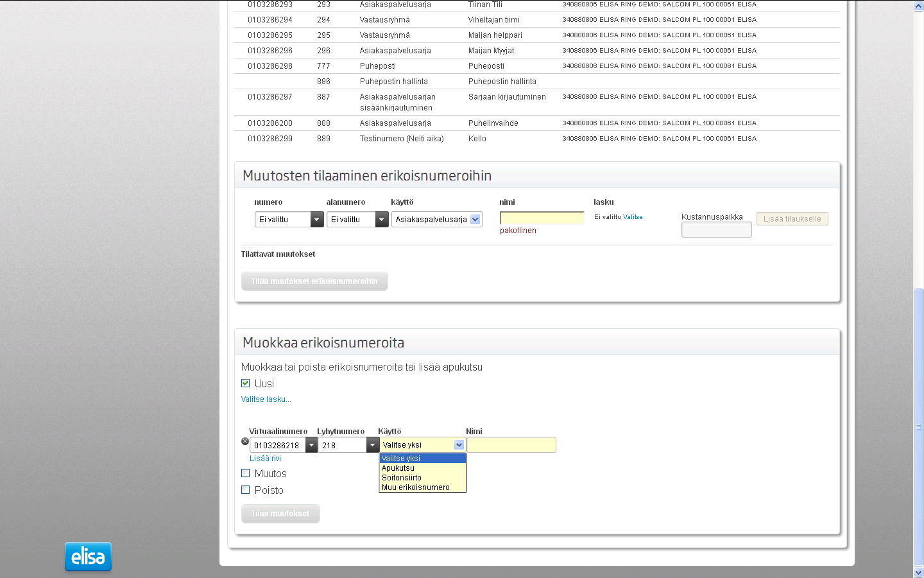Click the Valitse link under lasku

[633, 217]
